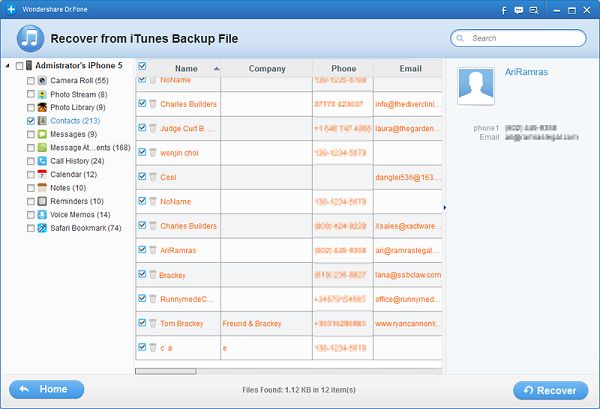The image size is (600, 409).
Task: Select Notes (10) in the sidebar
Action: click(x=68, y=188)
